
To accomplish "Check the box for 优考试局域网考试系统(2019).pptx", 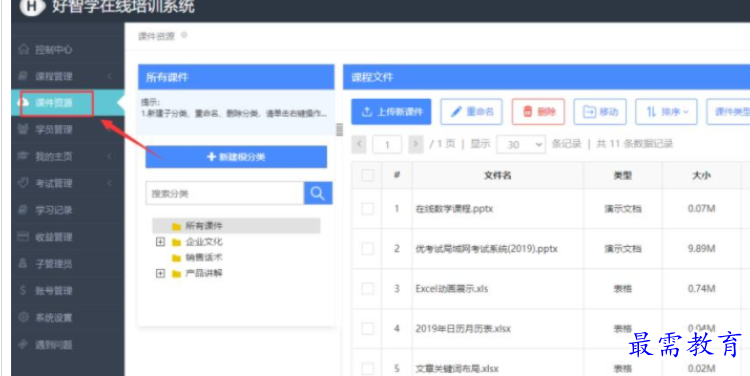I will pyautogui.click(x=368, y=249).
